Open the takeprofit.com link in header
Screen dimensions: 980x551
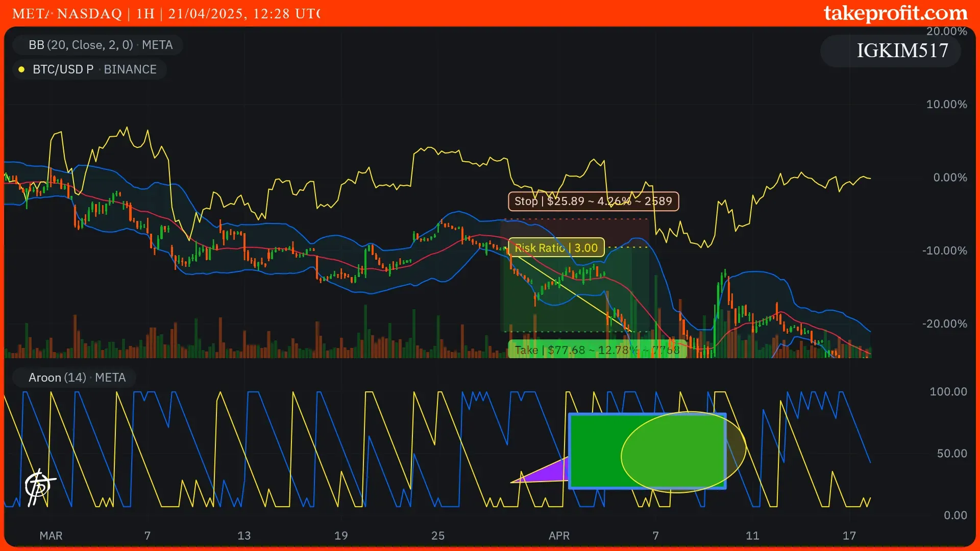point(895,13)
